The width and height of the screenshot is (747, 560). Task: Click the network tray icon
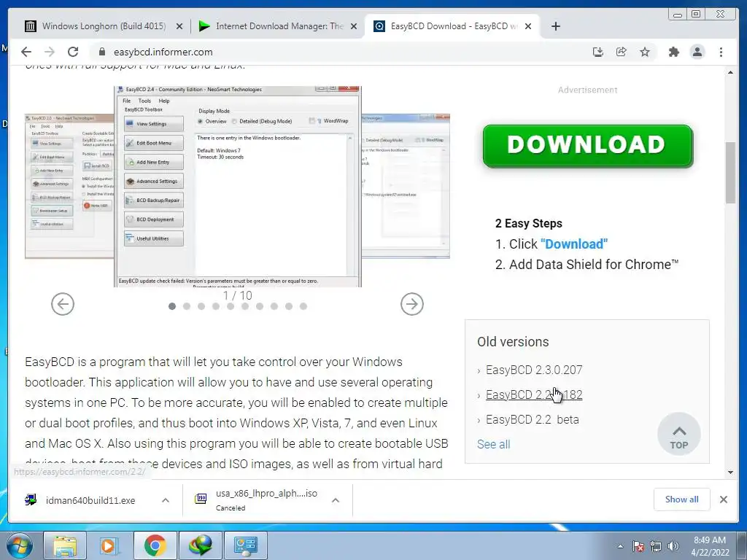coord(656,546)
